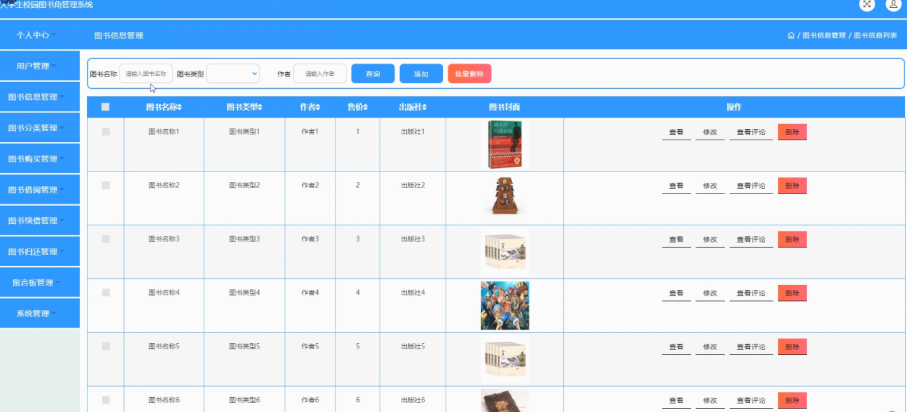Image resolution: width=907 pixels, height=412 pixels.
Task: Focus the 图书名称 search input
Action: tap(146, 73)
